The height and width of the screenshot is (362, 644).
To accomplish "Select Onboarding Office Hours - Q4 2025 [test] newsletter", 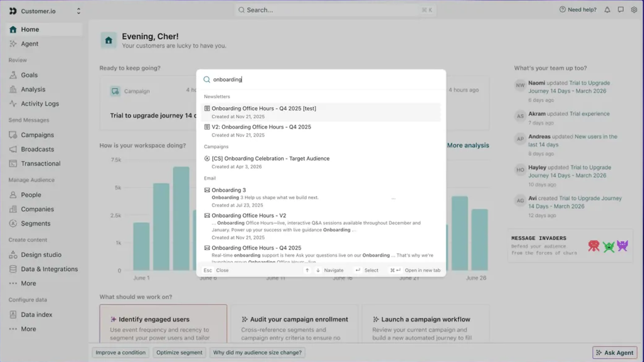I will coord(321,112).
